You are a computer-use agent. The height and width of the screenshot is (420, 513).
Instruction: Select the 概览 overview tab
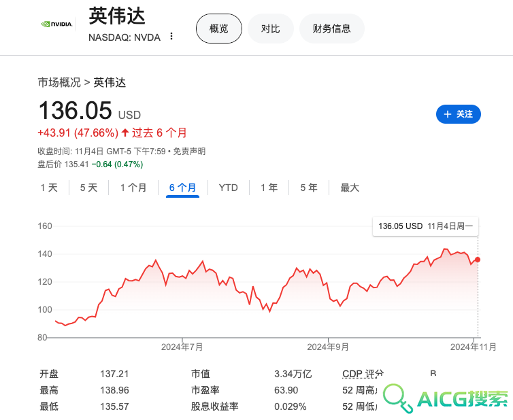tap(219, 29)
